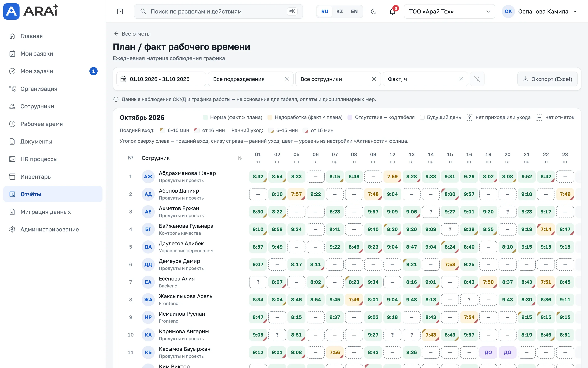The width and height of the screenshot is (588, 368).
Task: Open Администрирование settings
Action: click(x=53, y=230)
